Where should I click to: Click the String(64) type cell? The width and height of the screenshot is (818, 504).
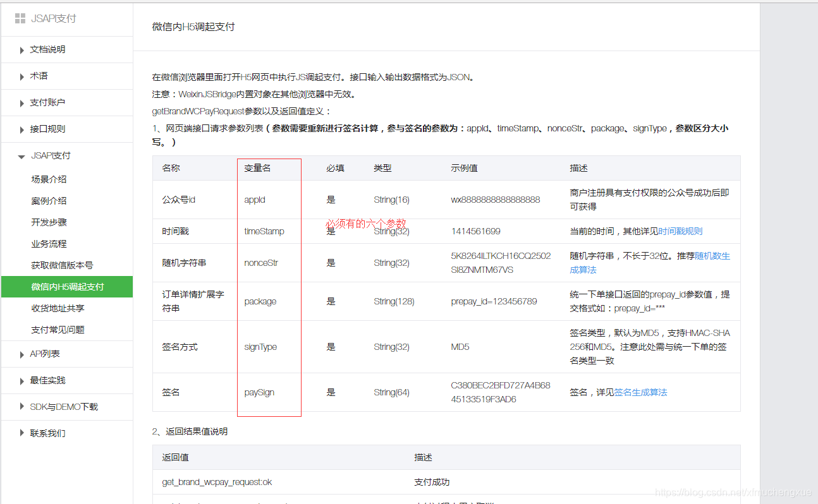pos(391,392)
